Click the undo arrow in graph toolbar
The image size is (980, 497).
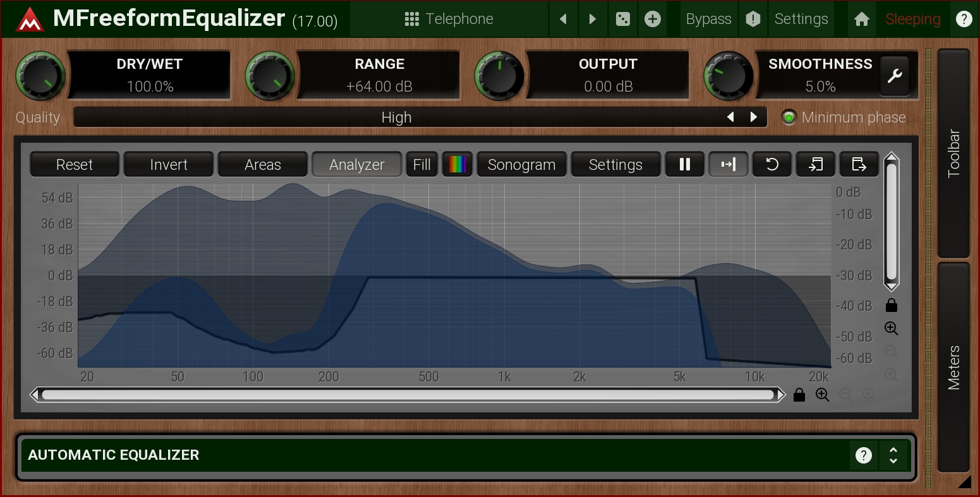pos(771,164)
